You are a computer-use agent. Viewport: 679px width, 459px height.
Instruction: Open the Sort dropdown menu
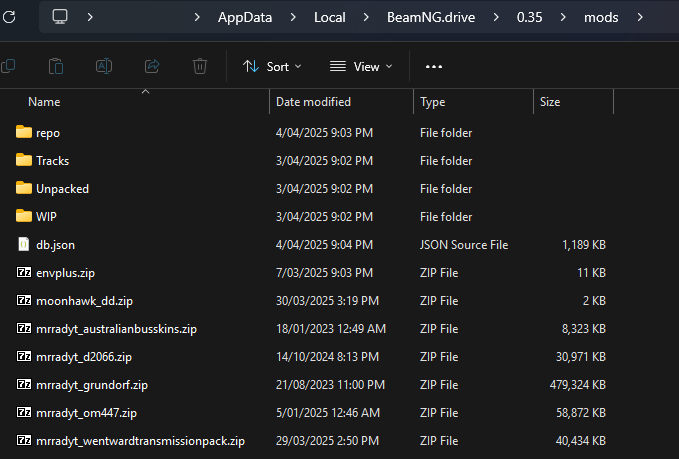point(266,66)
